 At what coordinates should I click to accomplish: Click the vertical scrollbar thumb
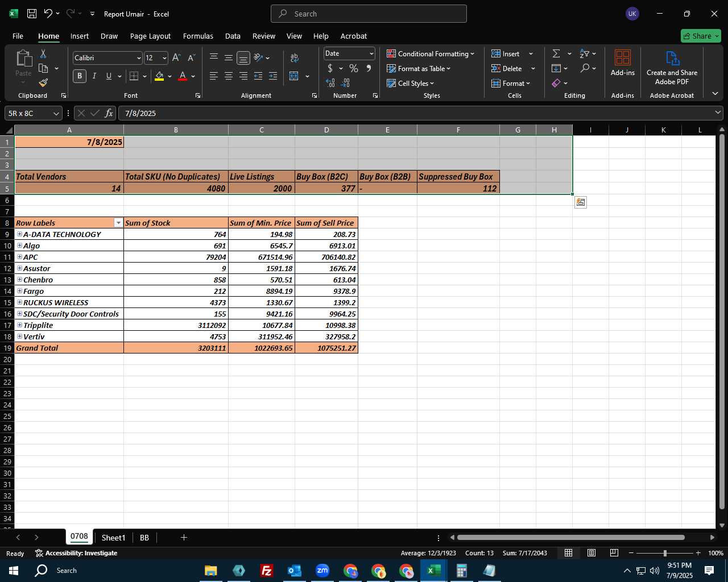point(722,322)
